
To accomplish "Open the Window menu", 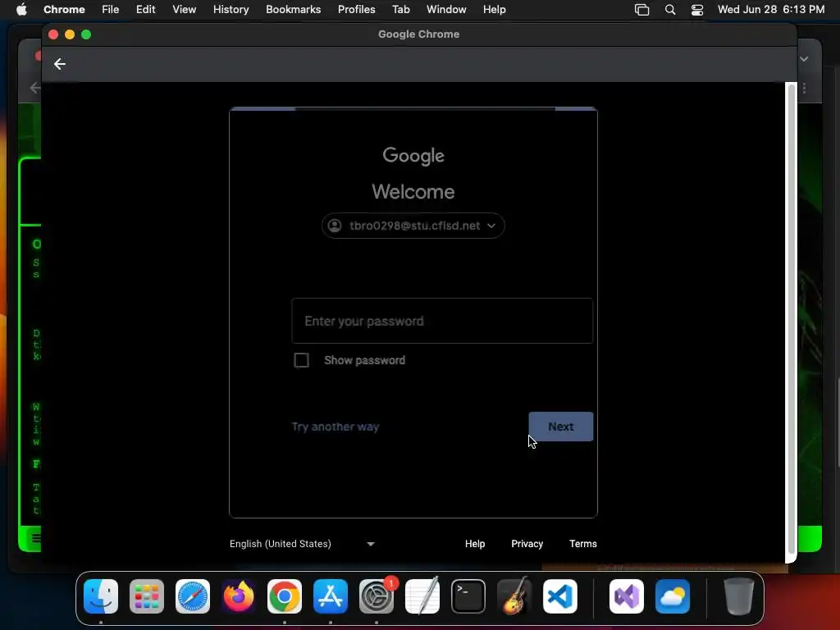I will click(446, 10).
